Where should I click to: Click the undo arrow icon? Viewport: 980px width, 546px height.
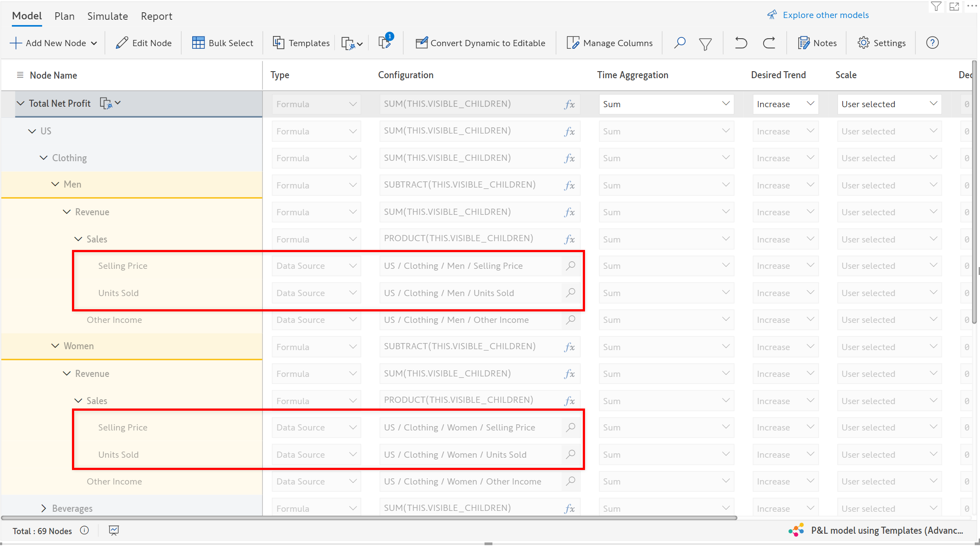coord(741,43)
